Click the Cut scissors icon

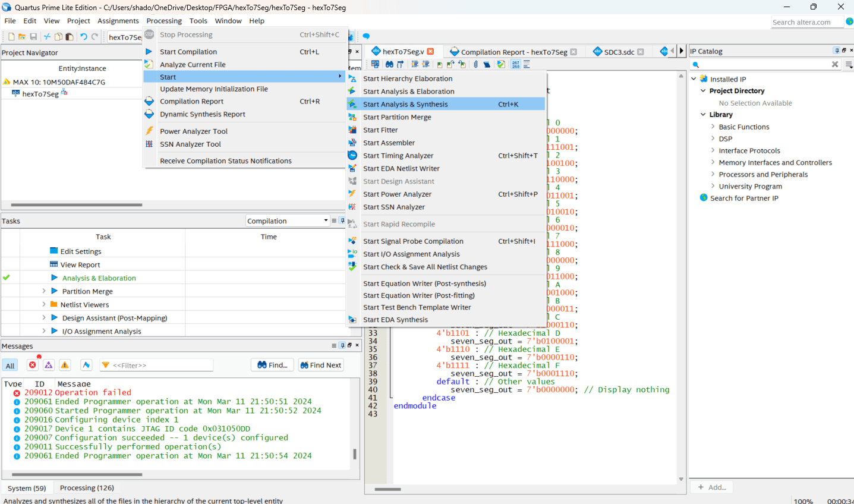(47, 37)
